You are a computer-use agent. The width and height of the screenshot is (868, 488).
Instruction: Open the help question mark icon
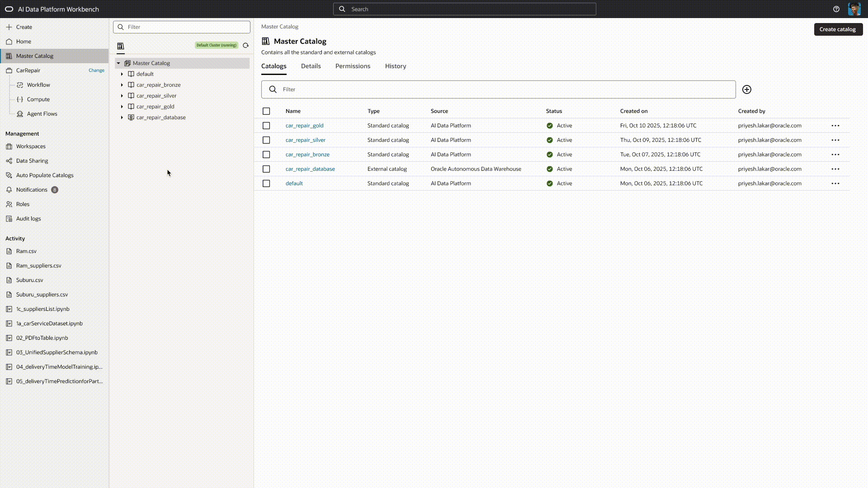[x=836, y=9]
